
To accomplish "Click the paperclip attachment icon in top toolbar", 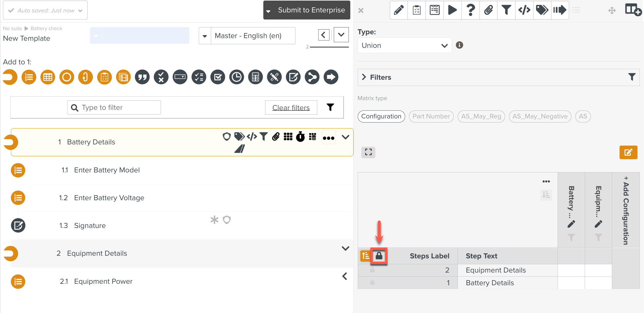I will pyautogui.click(x=488, y=10).
